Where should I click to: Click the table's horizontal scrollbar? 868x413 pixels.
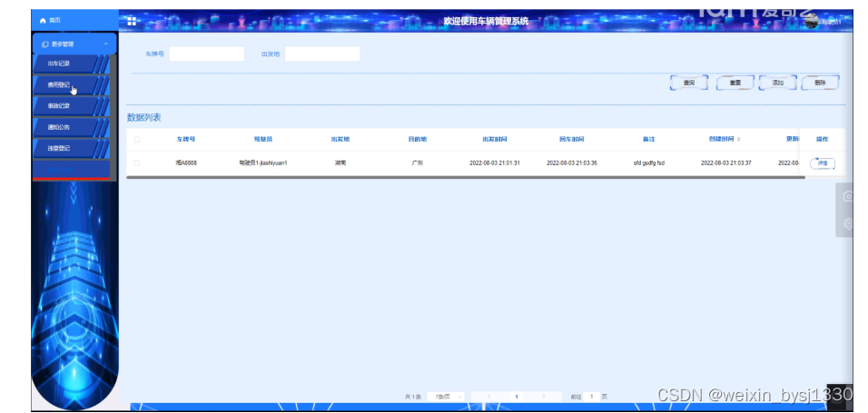pos(466,177)
